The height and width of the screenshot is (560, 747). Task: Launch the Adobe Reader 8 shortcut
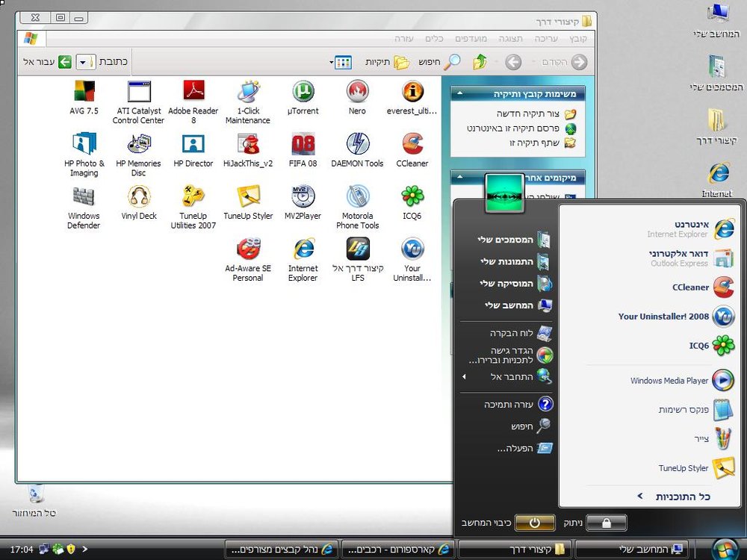click(x=193, y=102)
